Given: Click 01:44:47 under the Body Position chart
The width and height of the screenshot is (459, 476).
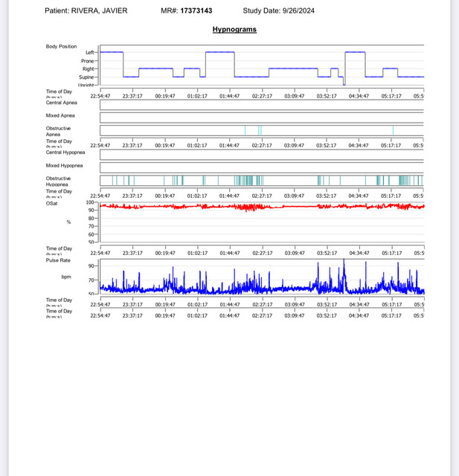Looking at the screenshot, I should (229, 96).
